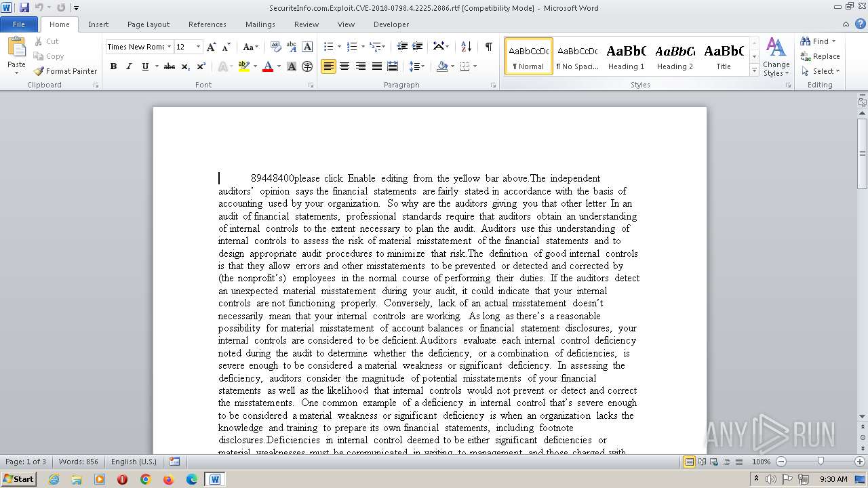Apply the Heading 1 style
This screenshot has width=868, height=488.
[x=626, y=56]
